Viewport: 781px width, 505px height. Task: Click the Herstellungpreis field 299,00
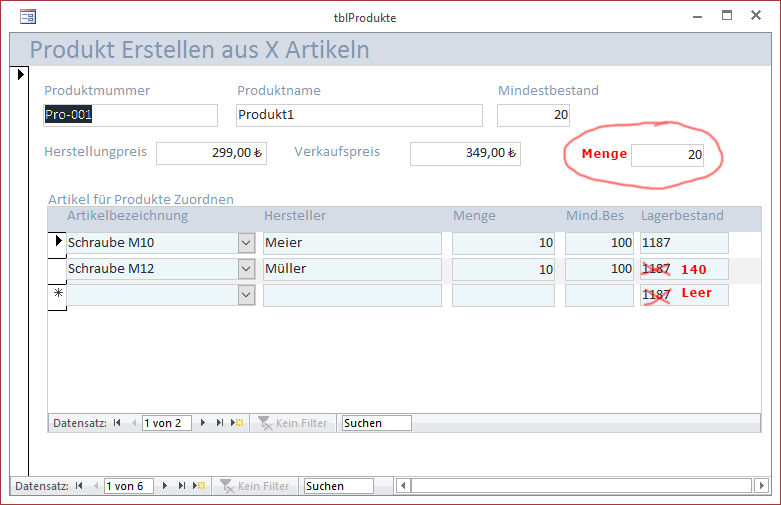point(211,153)
